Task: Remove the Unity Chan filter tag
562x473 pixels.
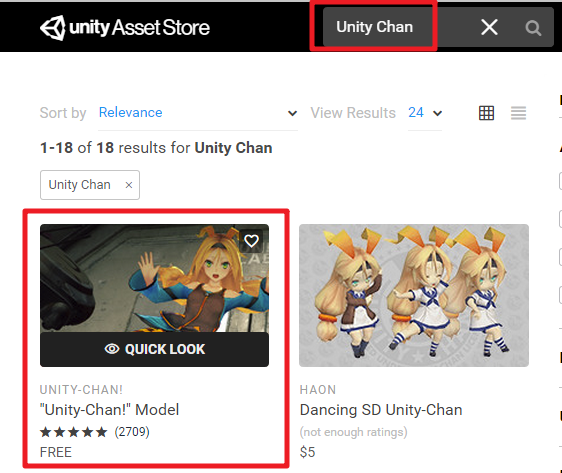Action: pyautogui.click(x=129, y=185)
